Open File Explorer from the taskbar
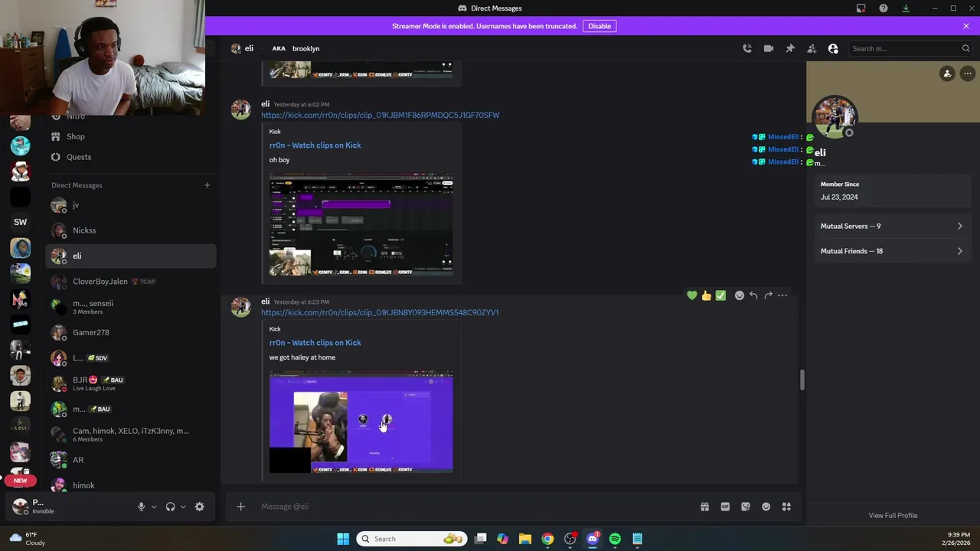The width and height of the screenshot is (980, 551). click(525, 539)
